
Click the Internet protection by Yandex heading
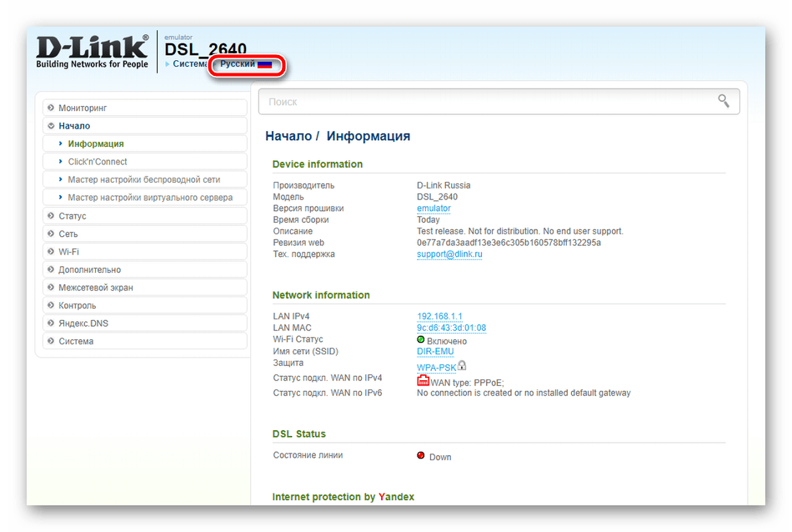343,497
